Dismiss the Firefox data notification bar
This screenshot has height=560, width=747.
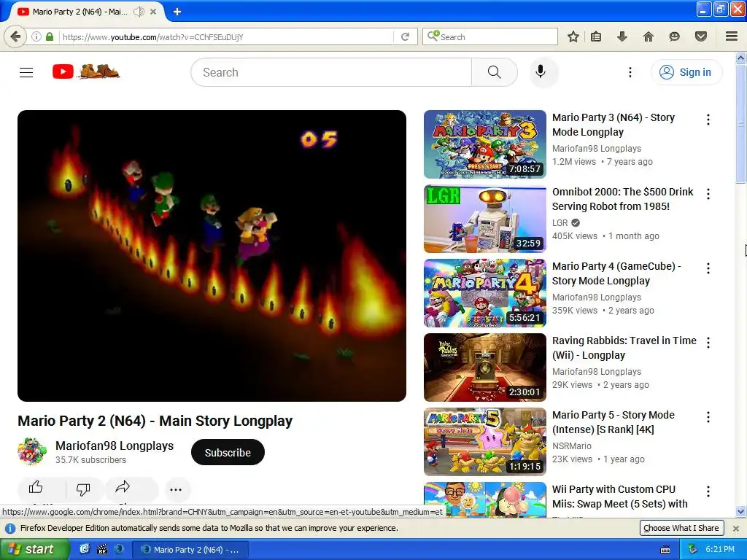(736, 528)
